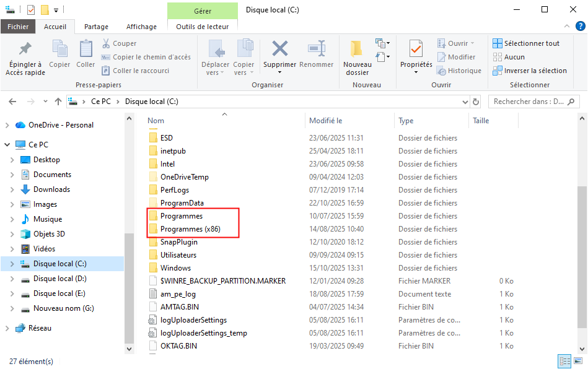Screen dimensions: 588x369
Task: Click the refresh icon beside address bar
Action: pyautogui.click(x=476, y=102)
